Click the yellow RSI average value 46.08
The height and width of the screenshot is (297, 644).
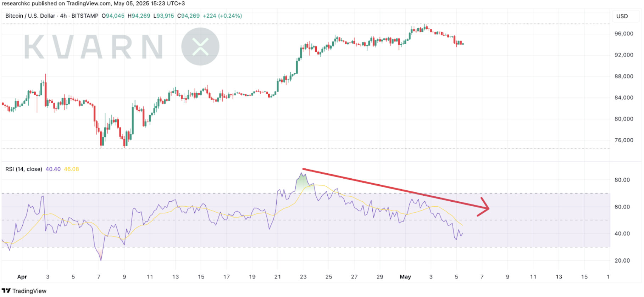[71, 169]
